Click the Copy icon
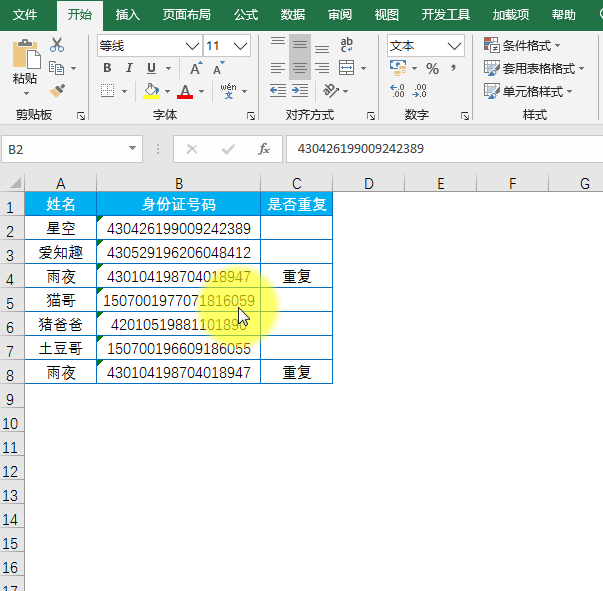This screenshot has width=603, height=591. [x=57, y=68]
